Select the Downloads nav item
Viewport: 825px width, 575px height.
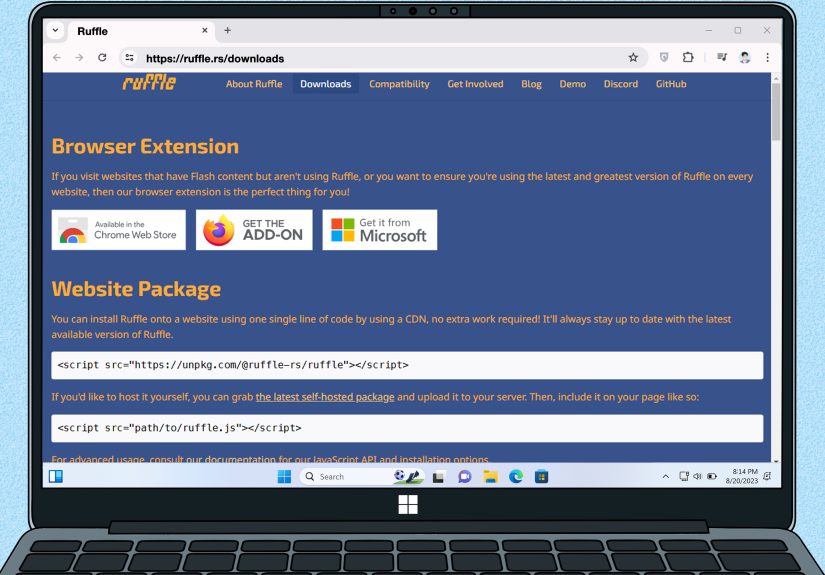(326, 84)
